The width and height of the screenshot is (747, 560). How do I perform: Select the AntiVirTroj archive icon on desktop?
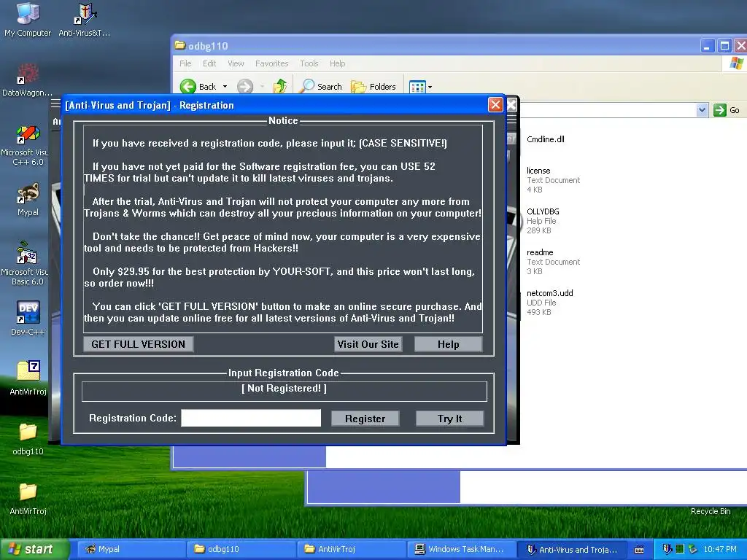coord(28,378)
